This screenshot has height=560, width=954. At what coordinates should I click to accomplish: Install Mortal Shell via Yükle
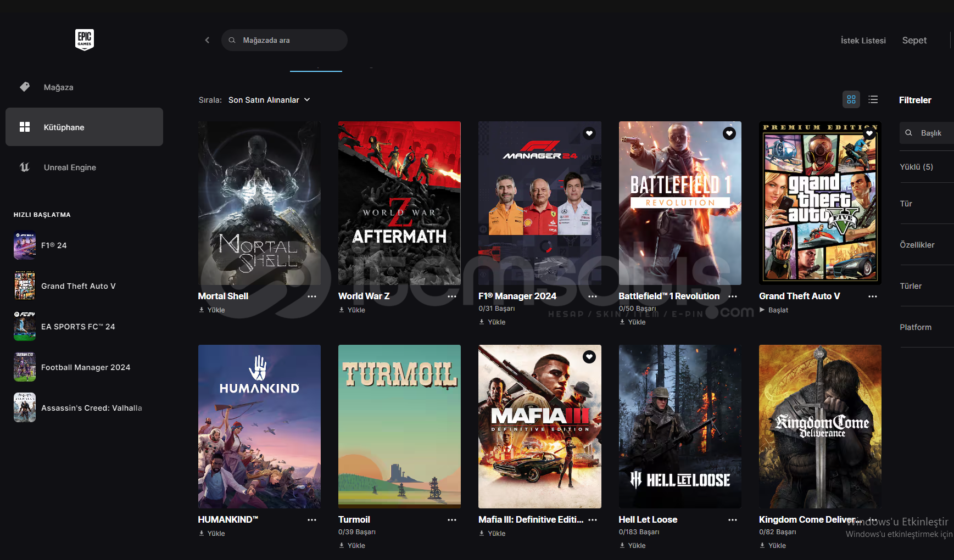pos(212,310)
